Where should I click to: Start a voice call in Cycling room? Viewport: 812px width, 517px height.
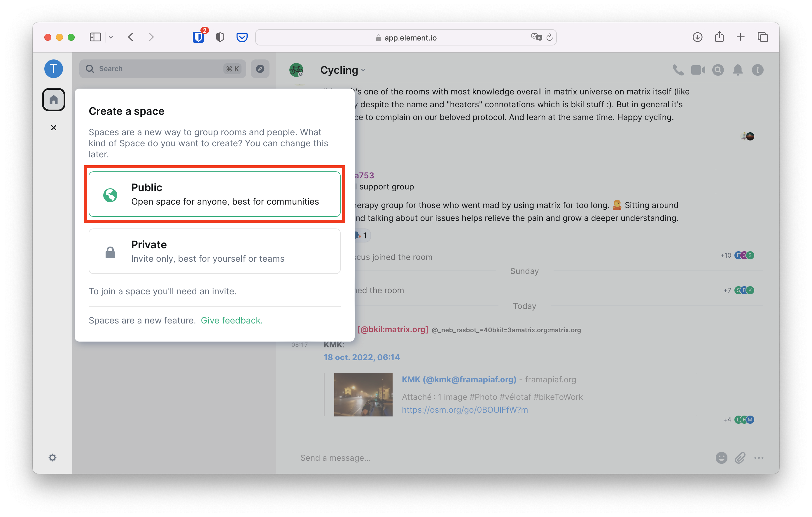tap(678, 70)
